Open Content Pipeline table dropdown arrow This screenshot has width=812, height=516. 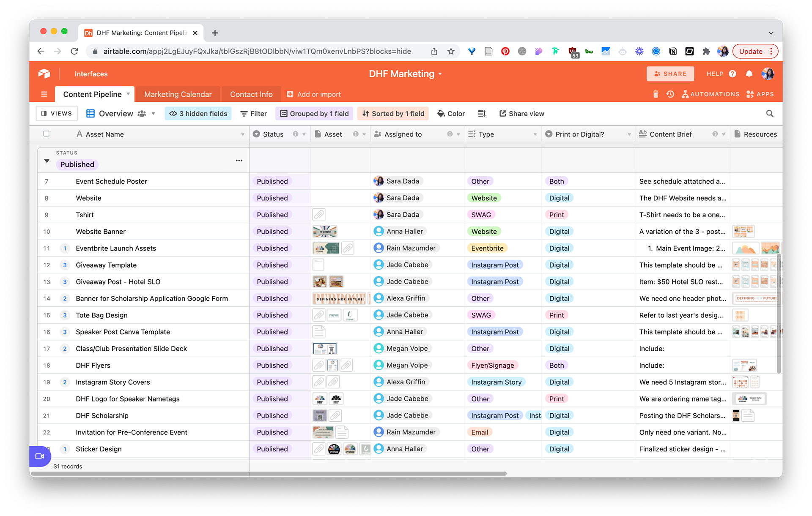tap(128, 94)
